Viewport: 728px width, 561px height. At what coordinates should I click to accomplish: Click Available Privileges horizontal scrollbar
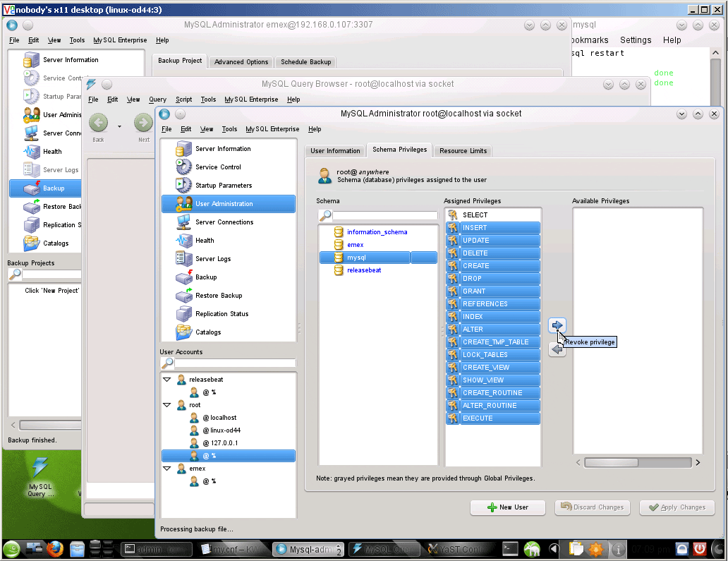click(638, 462)
